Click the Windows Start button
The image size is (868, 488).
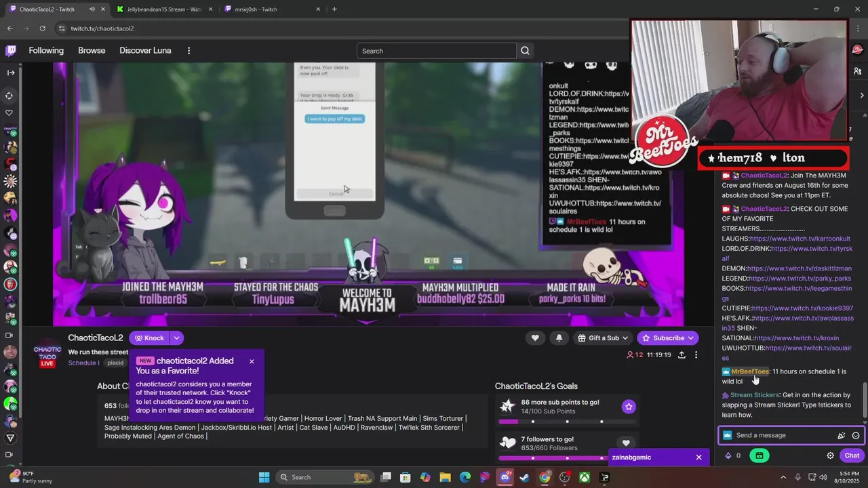(x=264, y=477)
